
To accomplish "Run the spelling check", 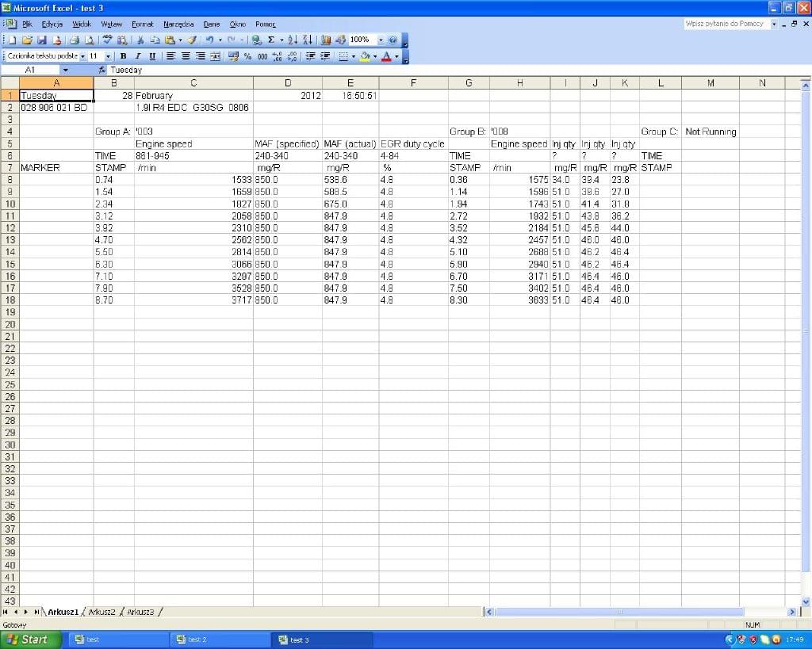I will tap(107, 40).
